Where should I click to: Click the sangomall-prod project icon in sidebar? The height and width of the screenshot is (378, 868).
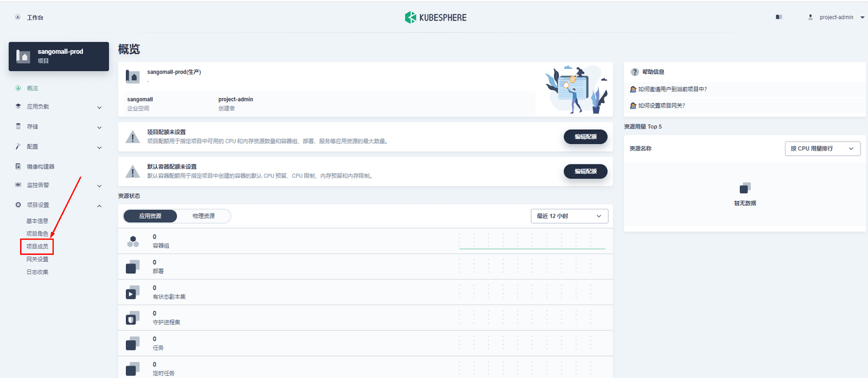(x=23, y=56)
